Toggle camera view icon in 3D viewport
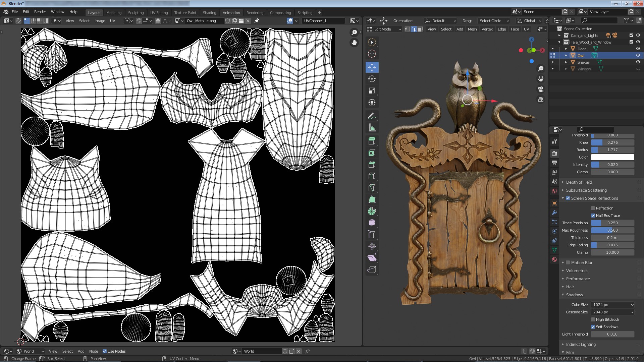Viewport: 644px width, 362px height. pyautogui.click(x=541, y=89)
